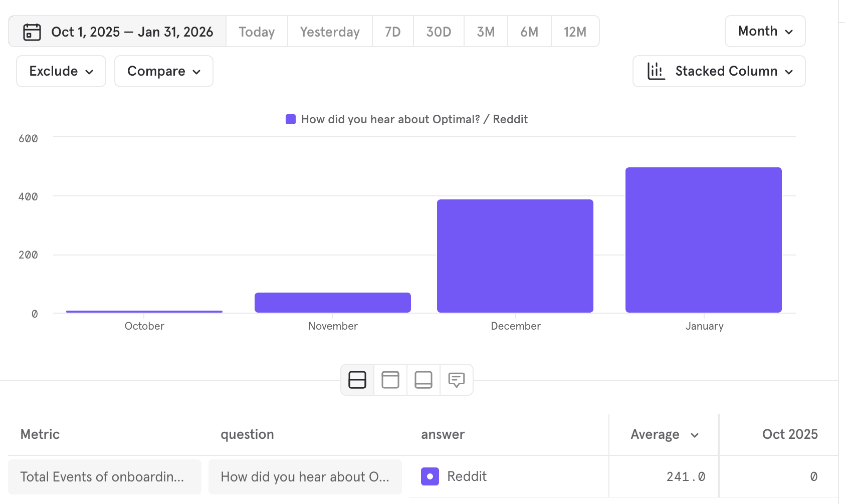Select the 7D date range

(x=393, y=32)
